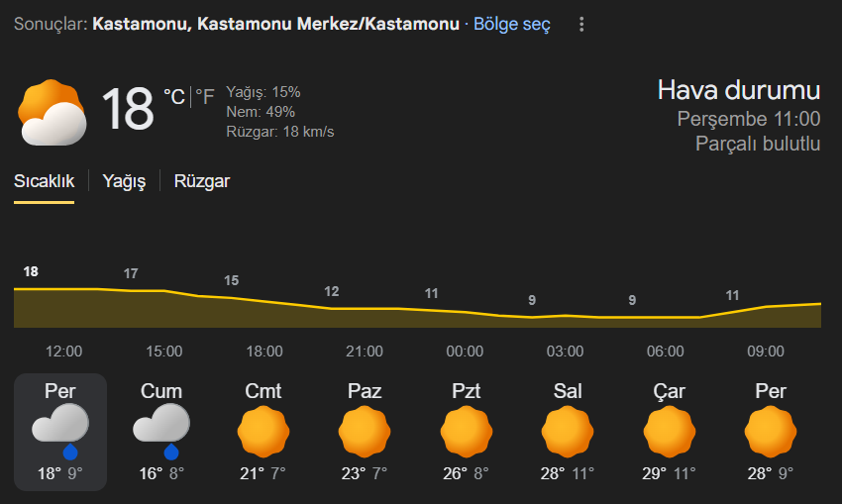Switch to the Yağış tab
The image size is (842, 504).
(x=124, y=181)
